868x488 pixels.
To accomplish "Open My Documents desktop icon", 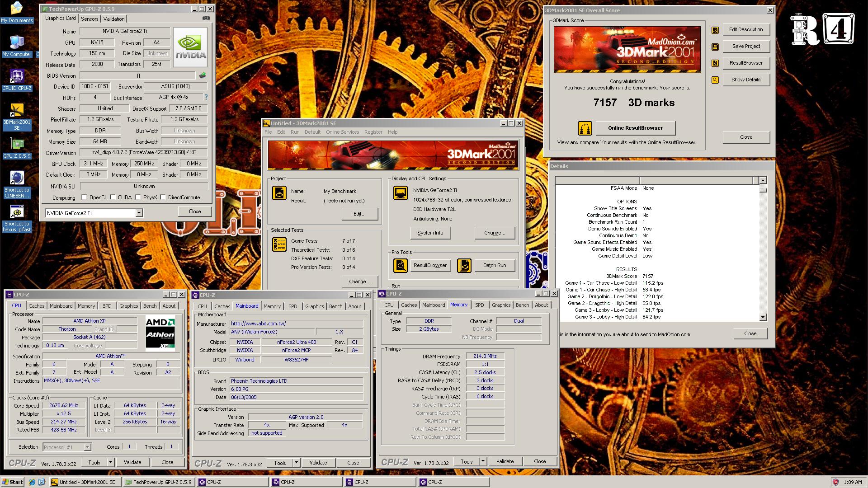I will pyautogui.click(x=17, y=12).
